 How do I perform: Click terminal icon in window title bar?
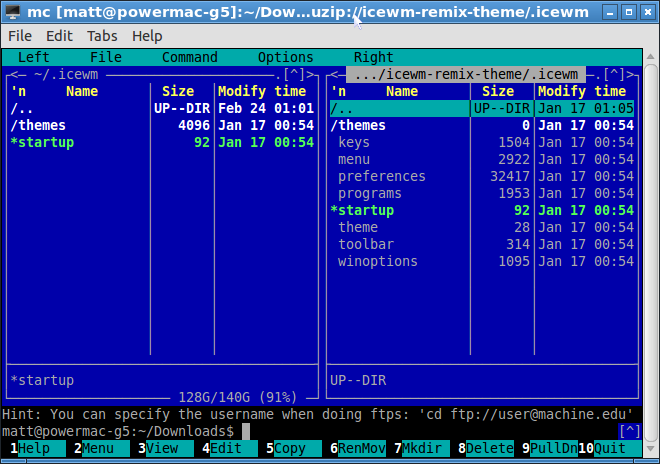click(x=12, y=12)
